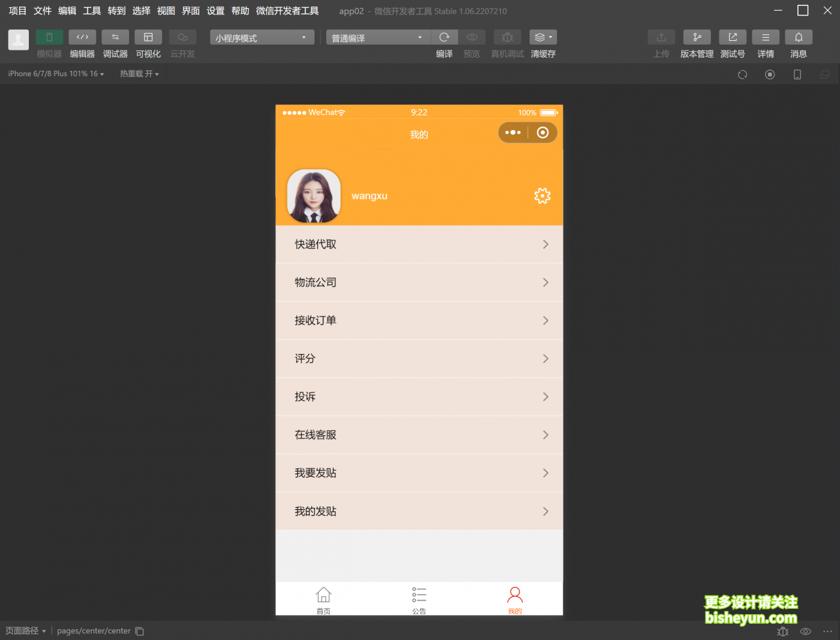This screenshot has height=640, width=840.
Task: Open the 帮助 menu
Action: (240, 11)
